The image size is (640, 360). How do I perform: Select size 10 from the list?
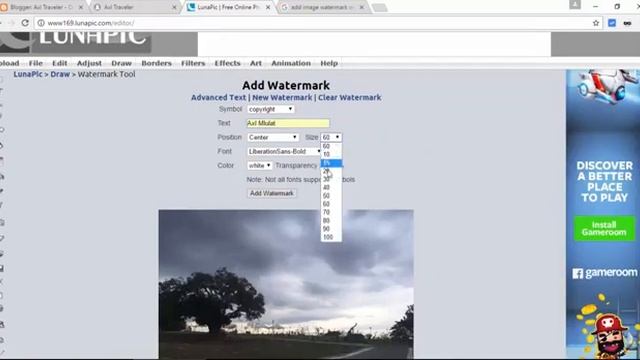click(331, 154)
